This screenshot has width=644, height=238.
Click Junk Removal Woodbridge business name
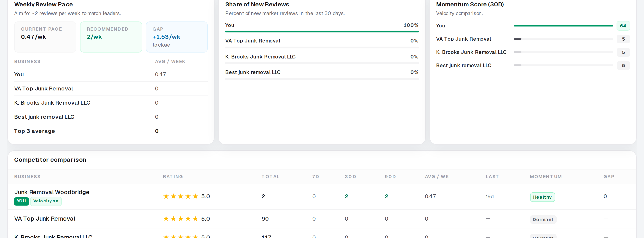(x=52, y=192)
